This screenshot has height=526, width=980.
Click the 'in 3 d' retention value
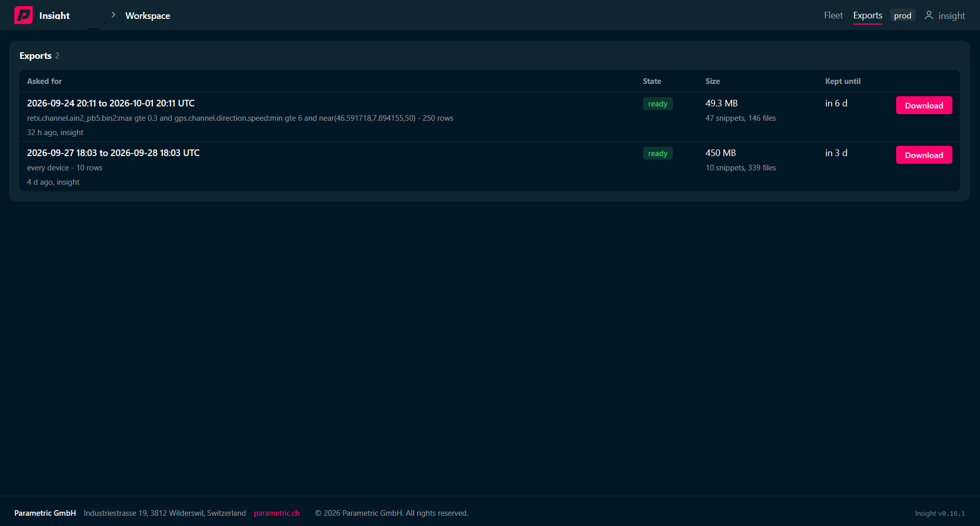point(836,153)
